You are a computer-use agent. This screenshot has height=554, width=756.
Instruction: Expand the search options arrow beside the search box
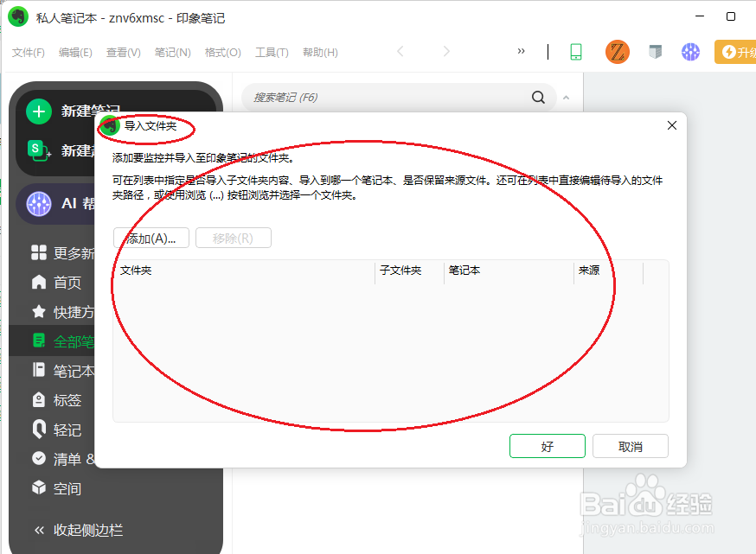(565, 98)
